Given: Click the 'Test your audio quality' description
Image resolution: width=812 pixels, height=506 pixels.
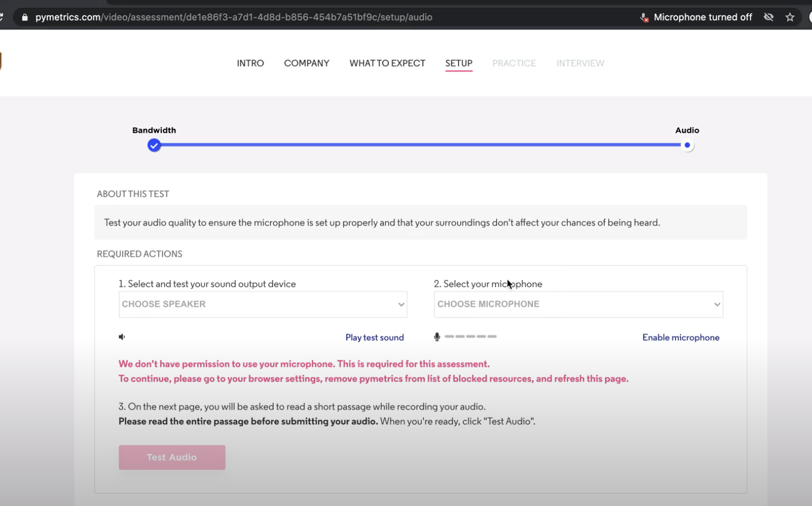Looking at the screenshot, I should tap(382, 222).
